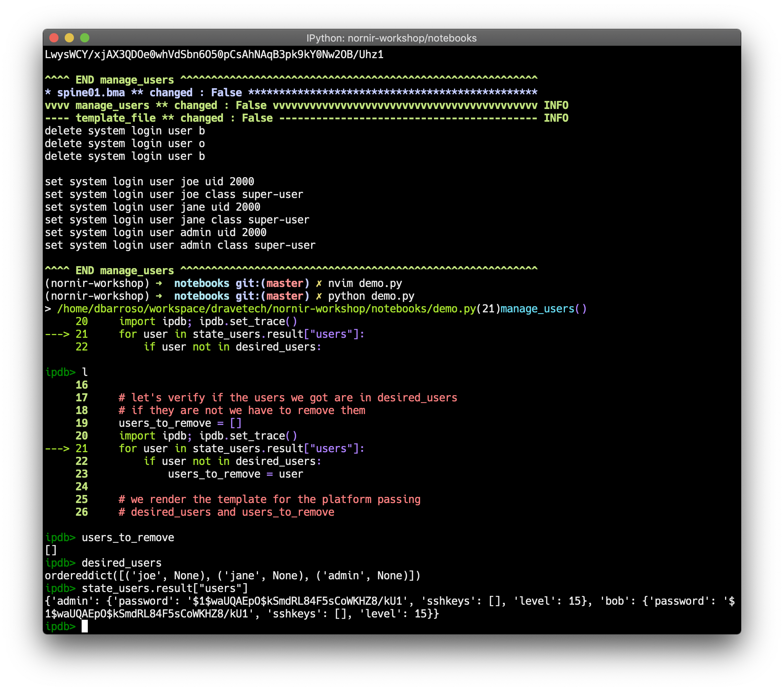Click the red close window button
This screenshot has width=784, height=691.
(x=54, y=38)
